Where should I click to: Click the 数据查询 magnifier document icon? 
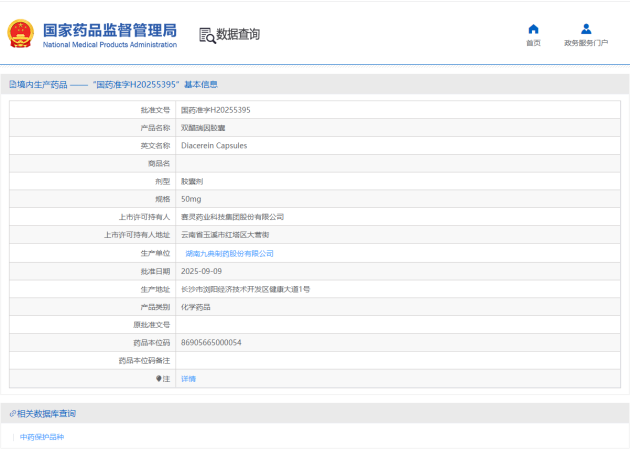(x=207, y=35)
